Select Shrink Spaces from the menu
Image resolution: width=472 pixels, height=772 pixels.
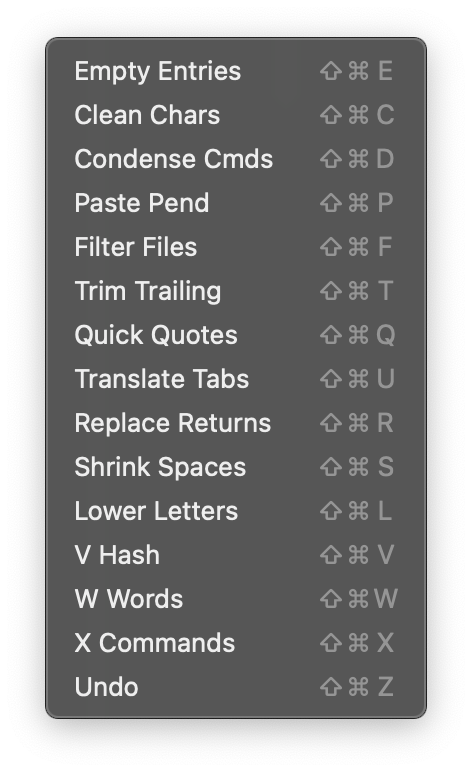pyautogui.click(x=236, y=467)
